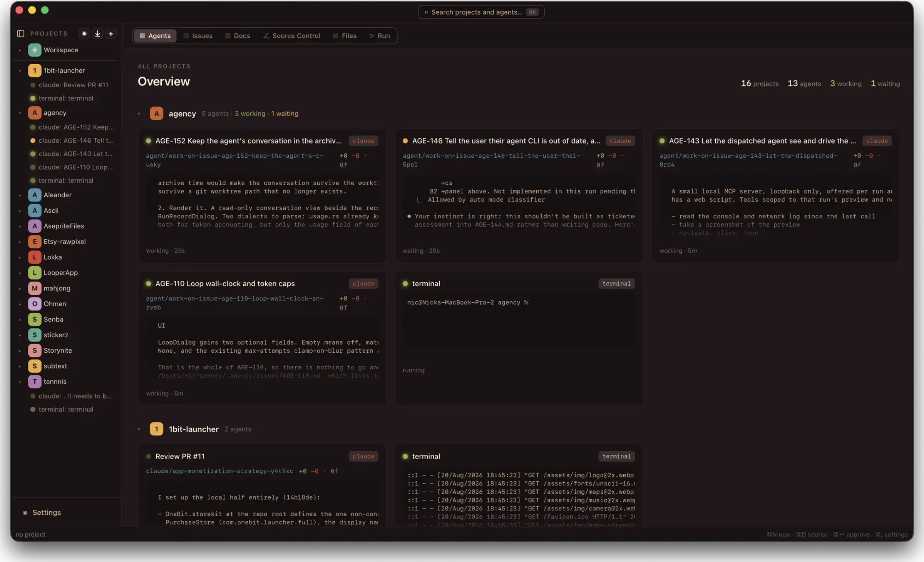Select claude: Review PR #11 in sidebar
The image size is (924, 562).
tap(73, 85)
